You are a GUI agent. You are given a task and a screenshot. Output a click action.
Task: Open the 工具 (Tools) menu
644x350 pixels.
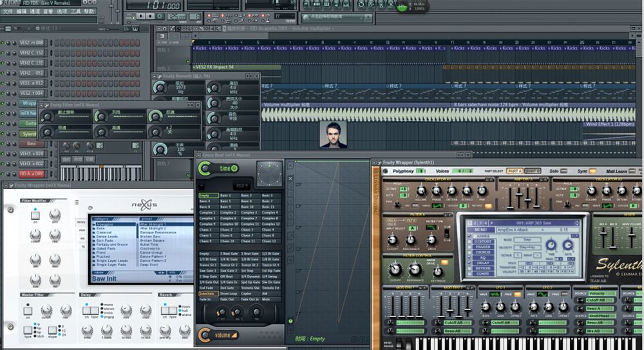[75, 12]
